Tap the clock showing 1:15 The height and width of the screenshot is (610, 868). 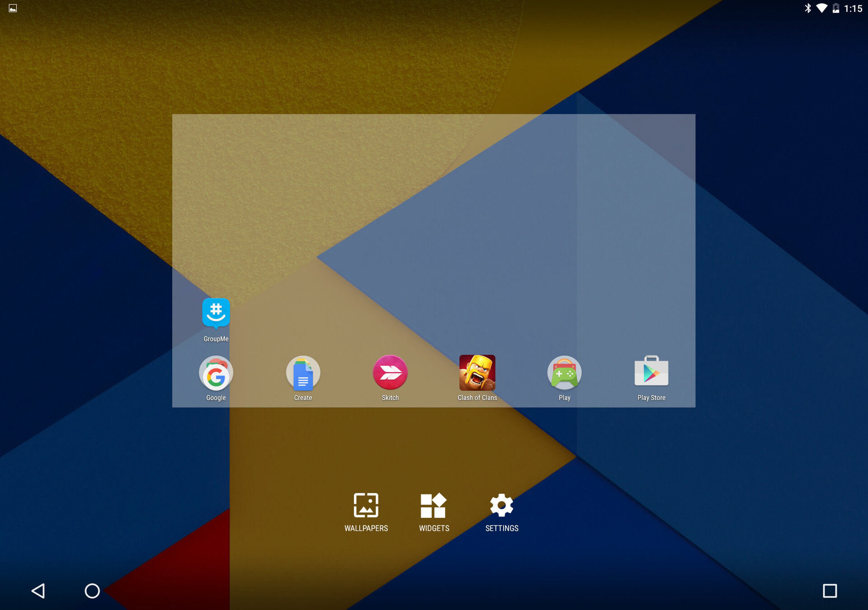click(x=853, y=9)
